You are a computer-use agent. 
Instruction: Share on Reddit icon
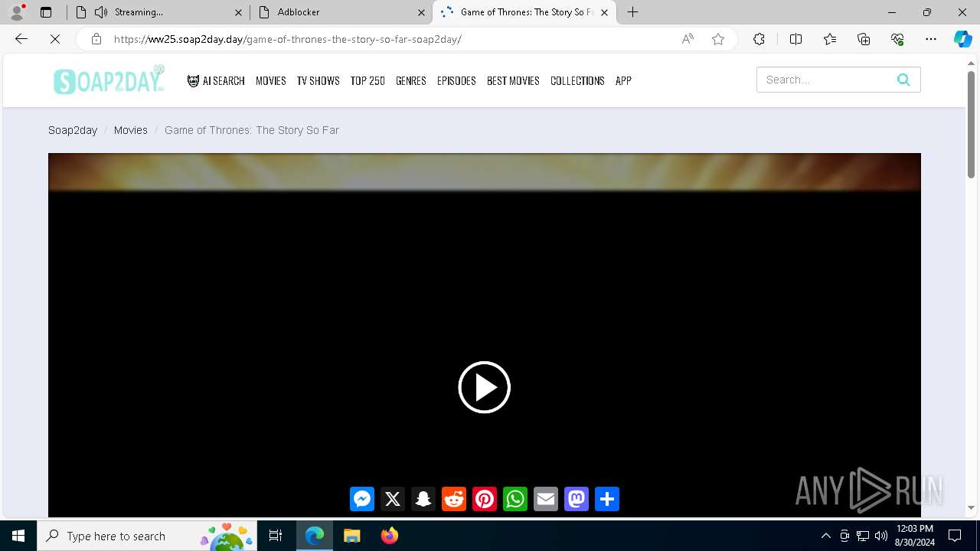pyautogui.click(x=454, y=499)
